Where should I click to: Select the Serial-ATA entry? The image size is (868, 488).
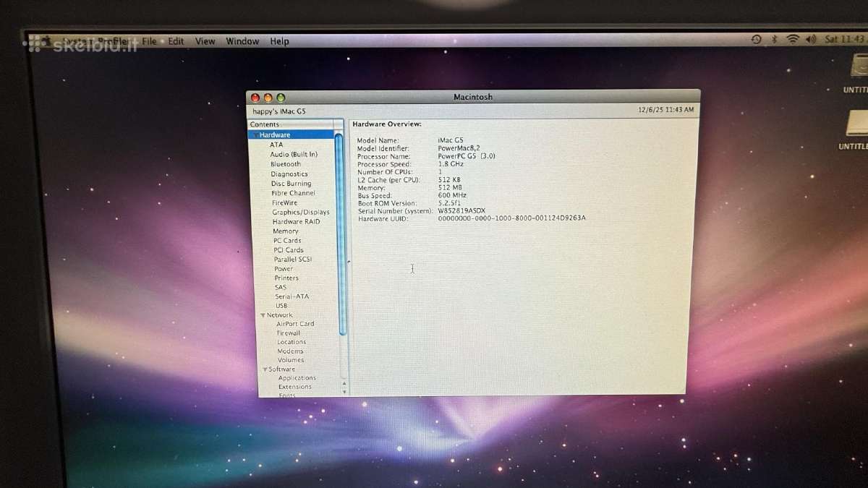[292, 296]
